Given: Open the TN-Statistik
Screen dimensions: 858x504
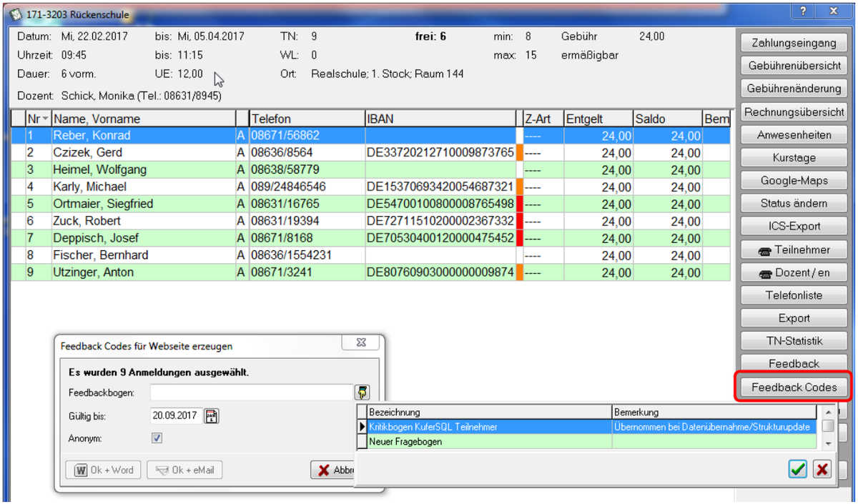Looking at the screenshot, I should 794,341.
